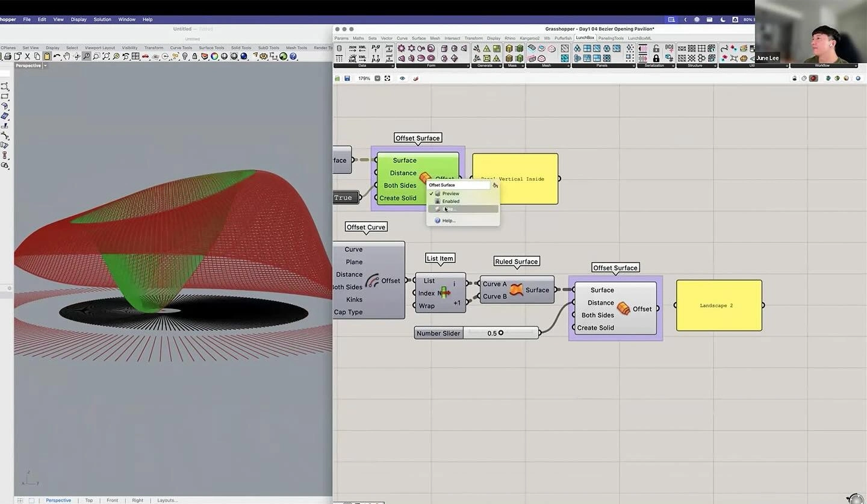Open the color wheel icon in Rhino toolbar
This screenshot has height=504, width=867.
pos(214,57)
